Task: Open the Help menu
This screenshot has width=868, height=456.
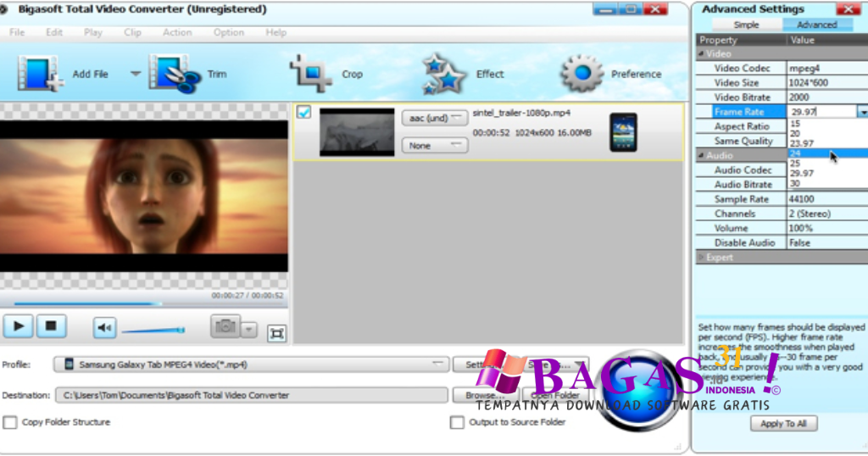Action: pyautogui.click(x=275, y=33)
